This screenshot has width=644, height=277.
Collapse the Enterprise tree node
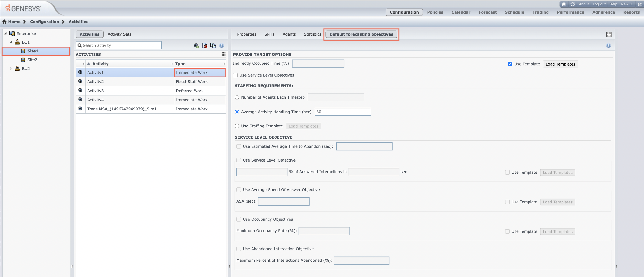(x=5, y=33)
